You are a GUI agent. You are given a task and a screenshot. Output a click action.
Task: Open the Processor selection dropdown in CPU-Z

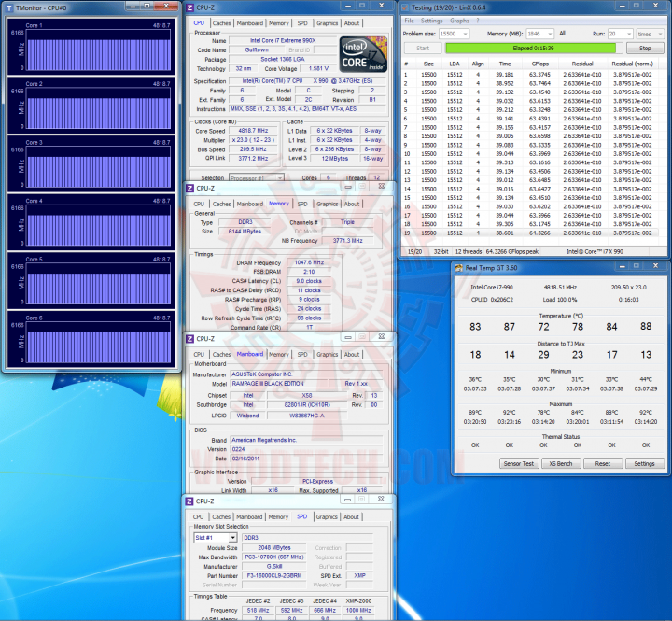tap(280, 177)
